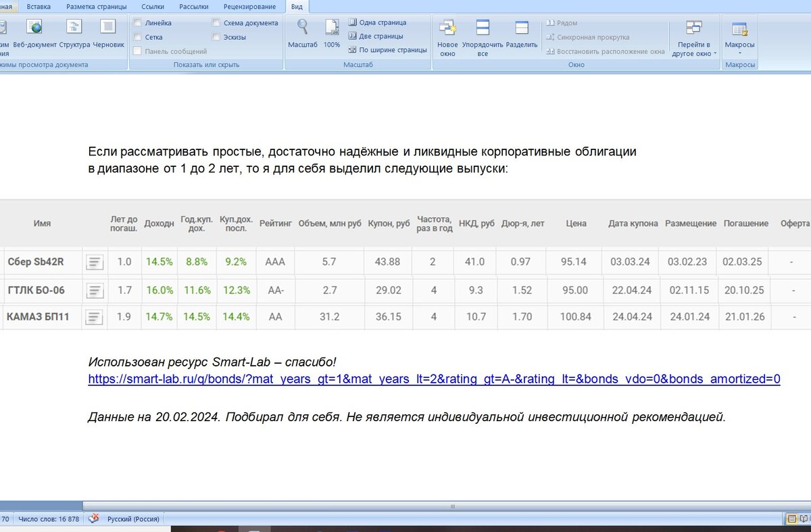The height and width of the screenshot is (532, 811).
Task: Click the Объем, млн руб header
Action: point(330,224)
